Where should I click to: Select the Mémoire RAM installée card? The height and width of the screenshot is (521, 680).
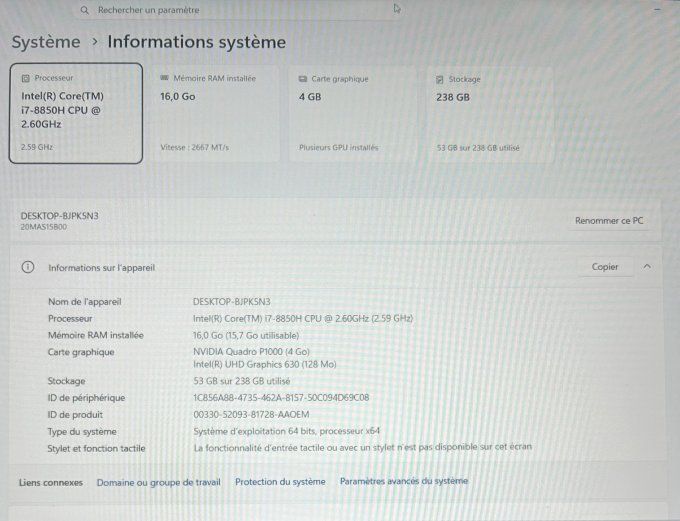click(x=216, y=115)
